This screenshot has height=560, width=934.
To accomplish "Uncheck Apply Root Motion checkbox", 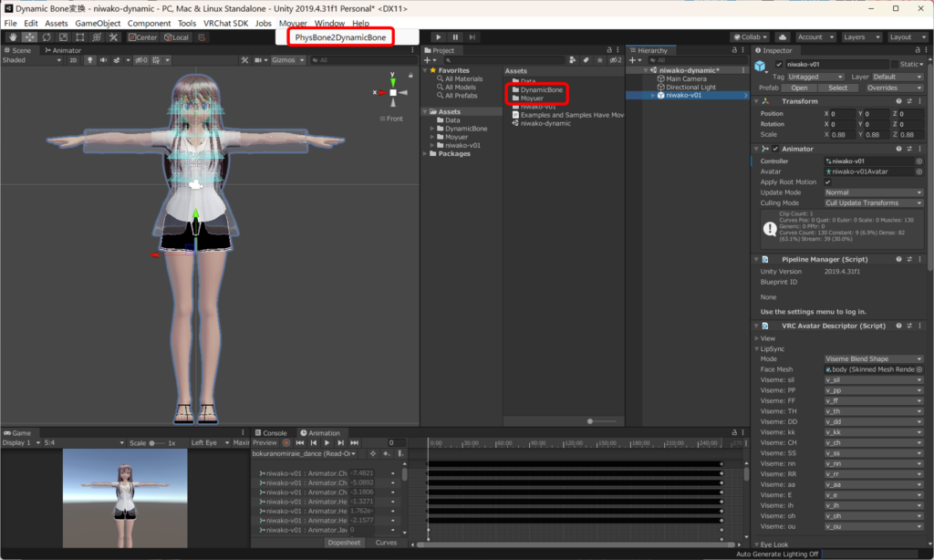I will (x=828, y=181).
